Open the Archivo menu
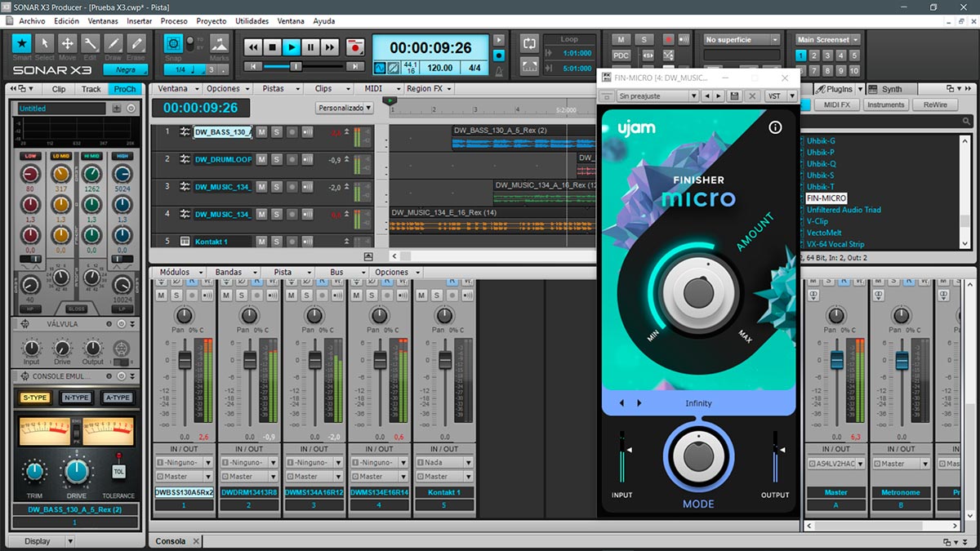This screenshot has height=551, width=980. (x=32, y=21)
